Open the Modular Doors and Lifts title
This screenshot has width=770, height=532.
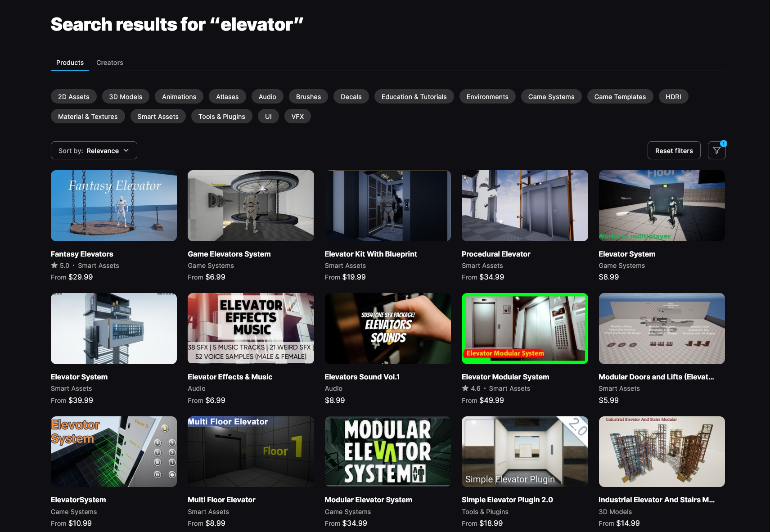(656, 377)
